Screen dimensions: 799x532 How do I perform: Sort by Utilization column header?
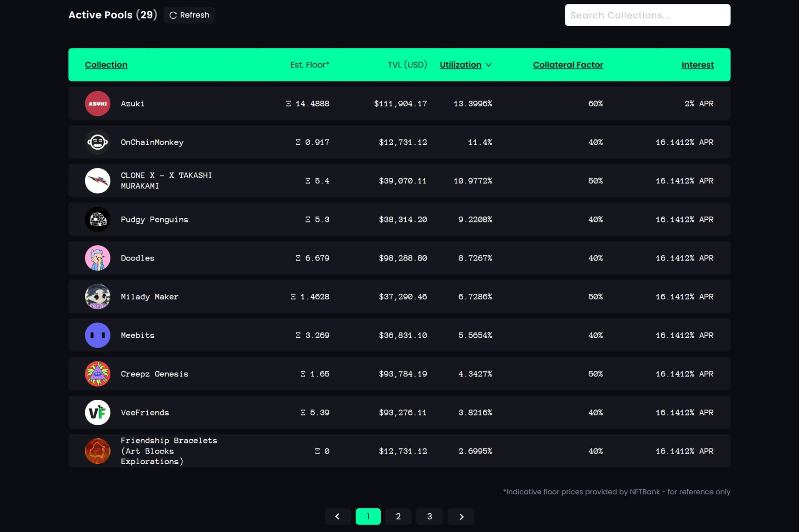pos(461,65)
